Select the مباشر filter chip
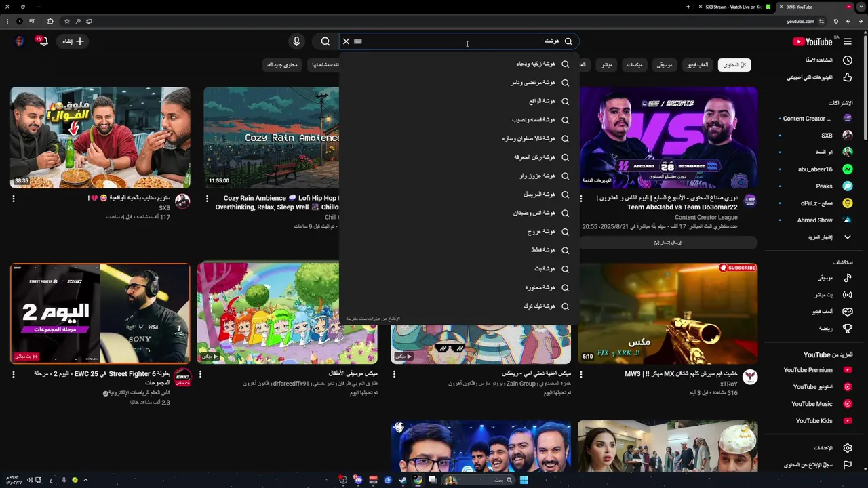Viewport: 868px width, 488px height. [x=606, y=65]
